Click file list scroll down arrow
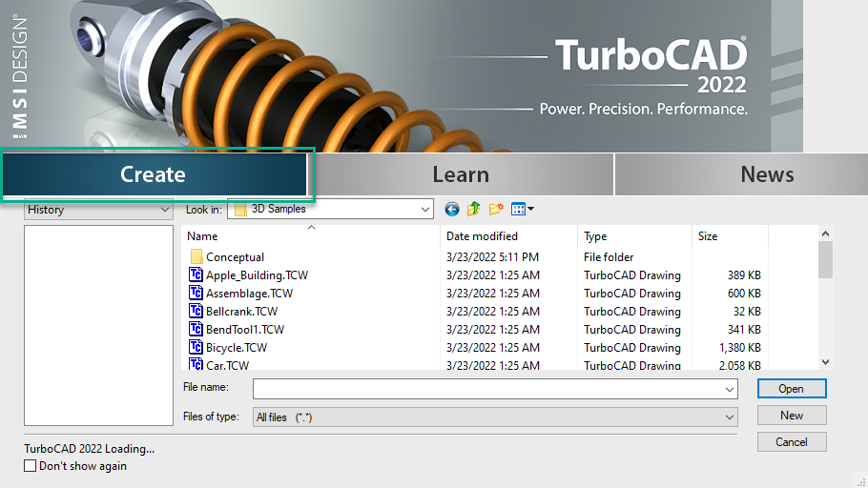This screenshot has width=868, height=488. click(825, 362)
